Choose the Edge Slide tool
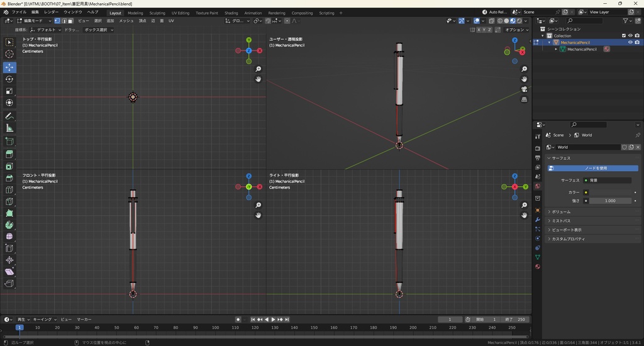This screenshot has height=346, width=644. (x=9, y=248)
